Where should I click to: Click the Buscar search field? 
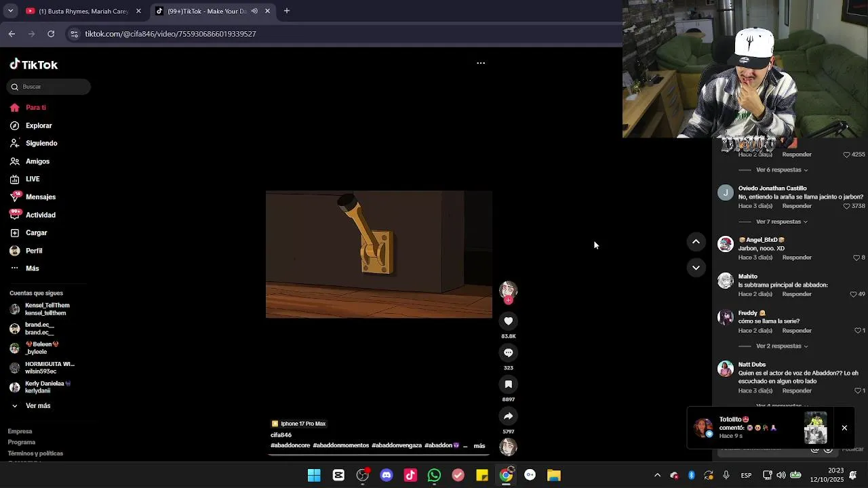(48, 87)
